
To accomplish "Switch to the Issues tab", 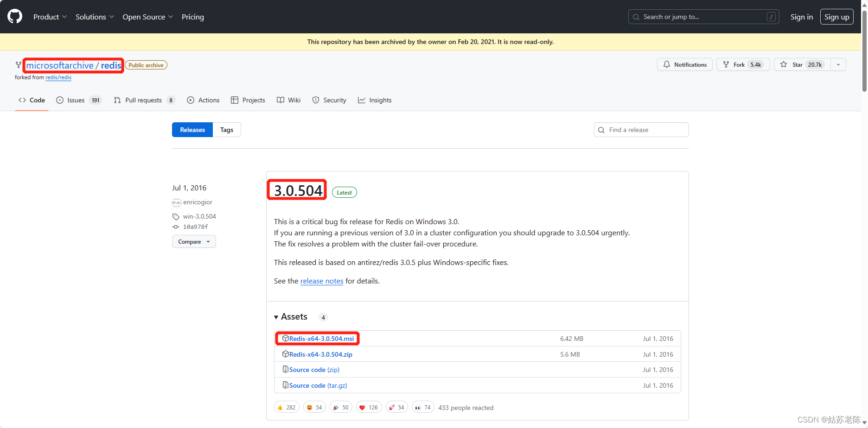I will pos(79,100).
